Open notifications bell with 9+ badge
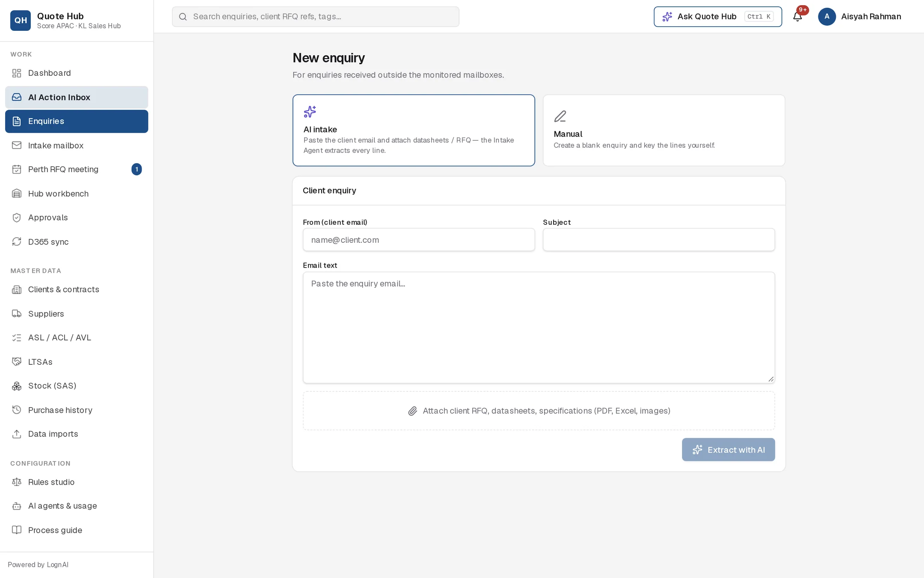The height and width of the screenshot is (578, 924). click(798, 16)
